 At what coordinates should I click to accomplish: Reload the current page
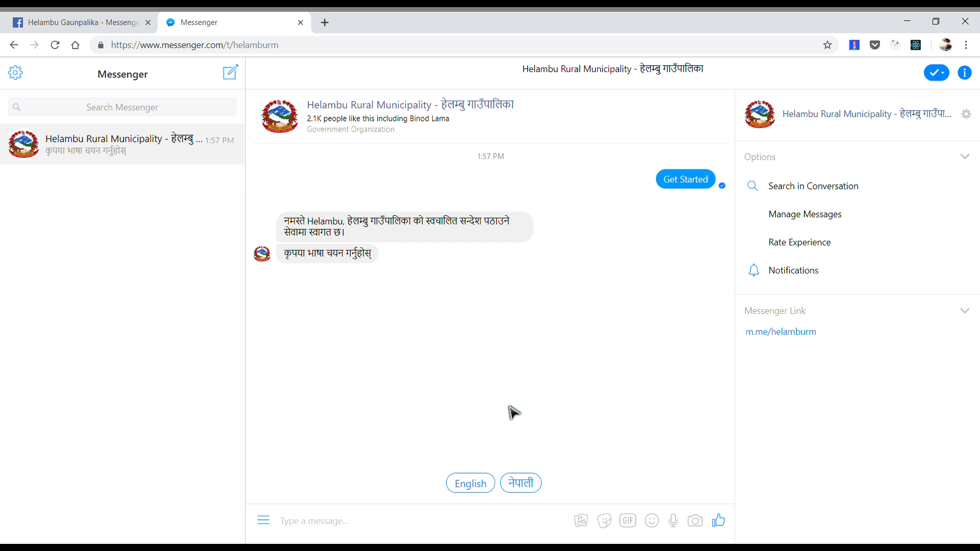pyautogui.click(x=55, y=45)
